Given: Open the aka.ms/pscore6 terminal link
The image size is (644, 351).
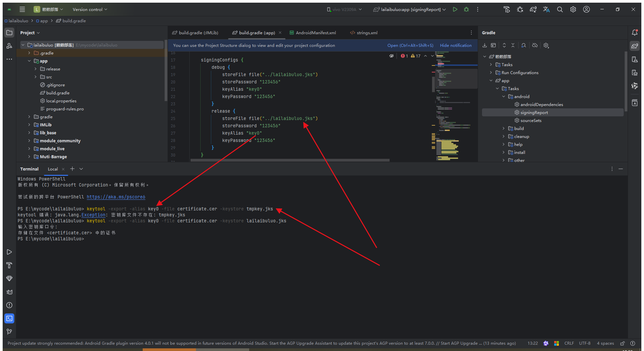Looking at the screenshot, I should coord(116,197).
